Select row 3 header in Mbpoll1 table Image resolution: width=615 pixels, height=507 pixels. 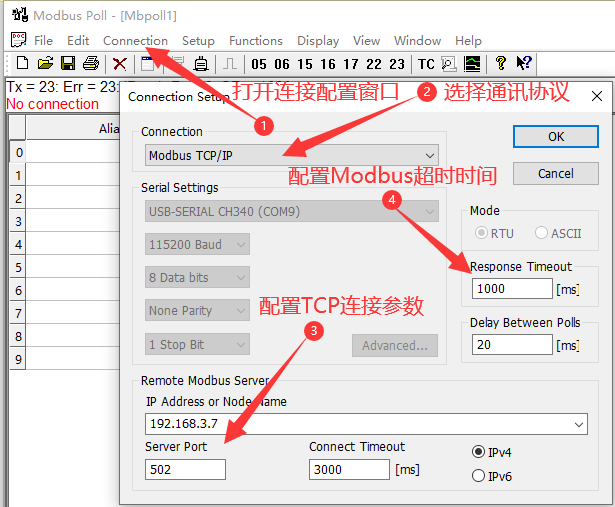tap(18, 221)
